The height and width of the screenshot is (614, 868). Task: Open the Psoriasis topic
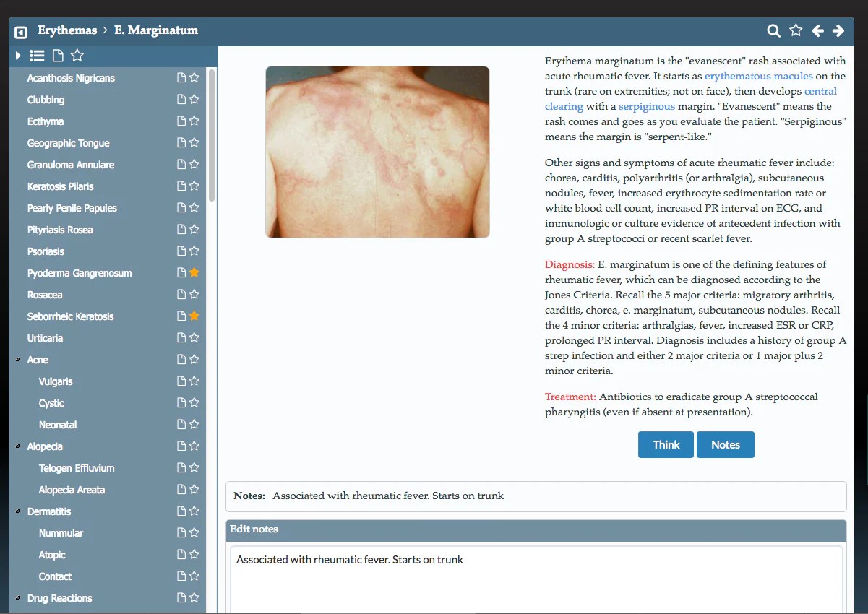pyautogui.click(x=46, y=251)
